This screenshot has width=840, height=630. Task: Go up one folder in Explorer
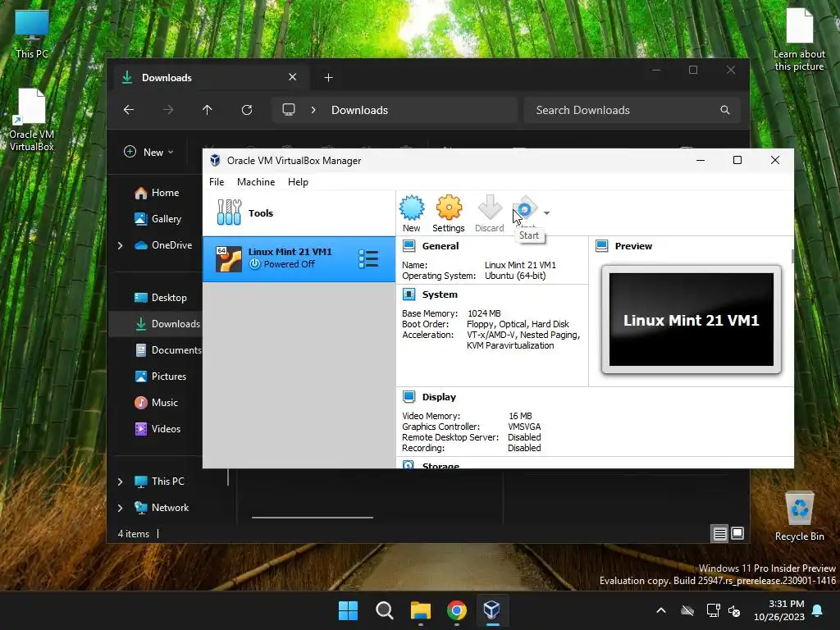[x=208, y=110]
